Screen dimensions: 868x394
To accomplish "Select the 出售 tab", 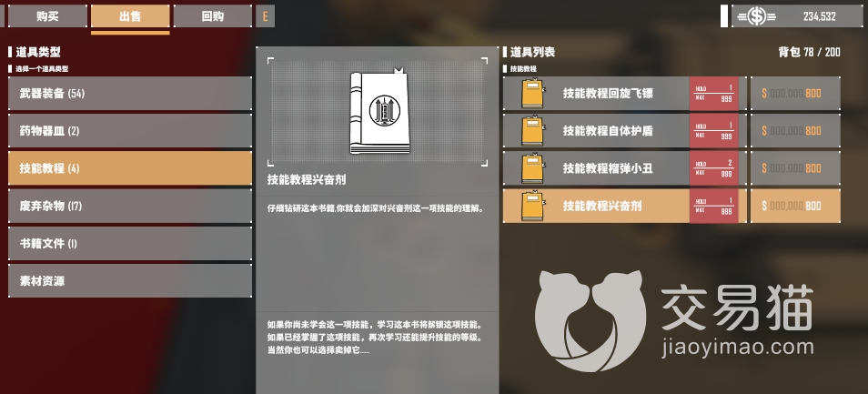I will [x=130, y=16].
